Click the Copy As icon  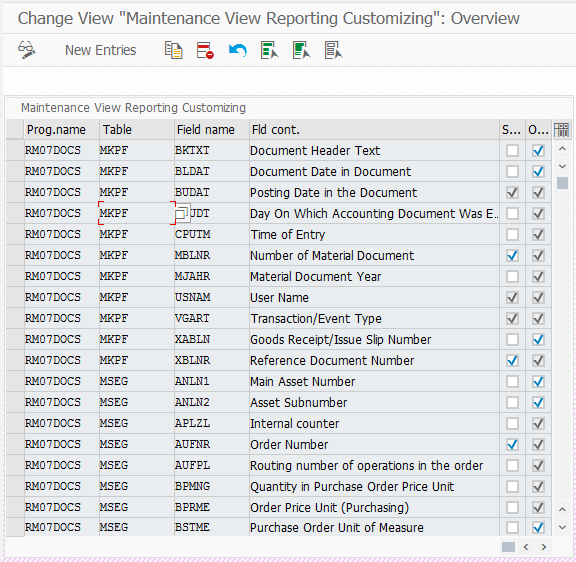(173, 50)
